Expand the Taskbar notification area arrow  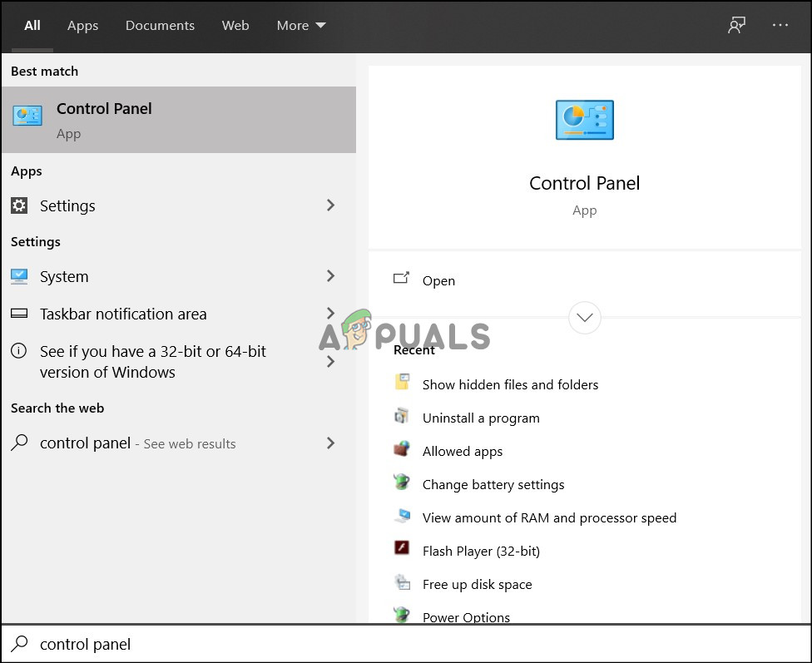[330, 313]
